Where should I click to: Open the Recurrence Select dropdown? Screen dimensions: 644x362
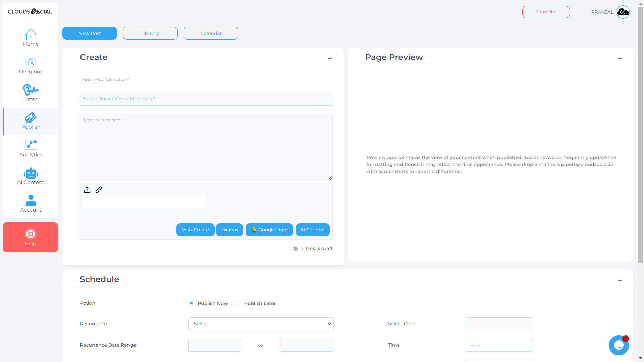tap(261, 324)
